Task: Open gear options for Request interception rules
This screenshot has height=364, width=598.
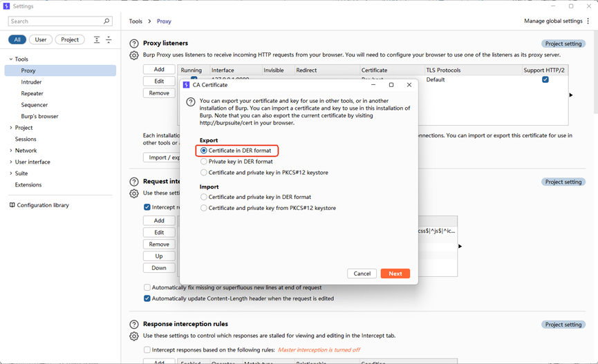Action: [134, 193]
